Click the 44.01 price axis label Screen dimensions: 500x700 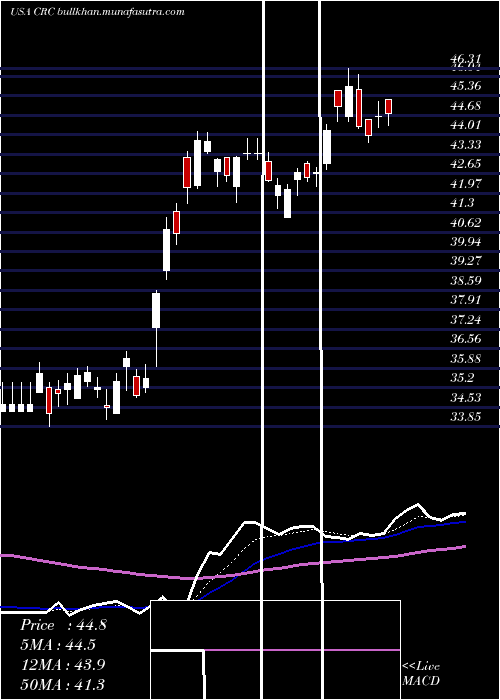point(466,125)
